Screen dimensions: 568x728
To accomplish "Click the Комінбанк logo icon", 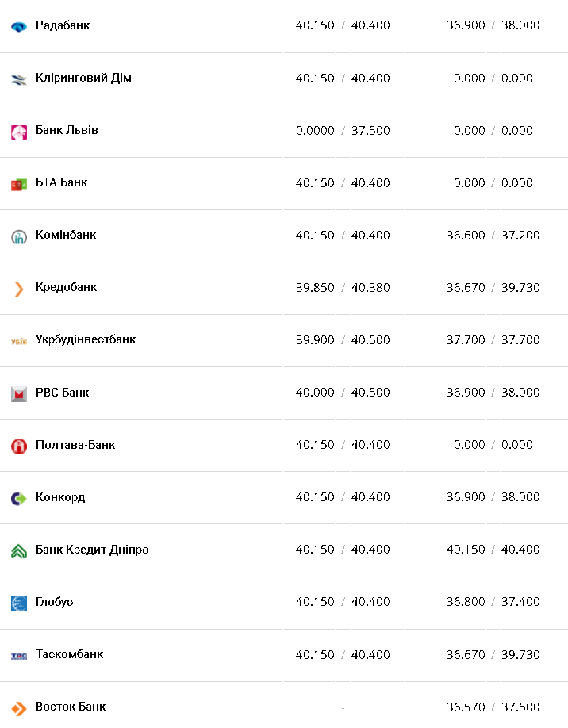I will coord(19,236).
